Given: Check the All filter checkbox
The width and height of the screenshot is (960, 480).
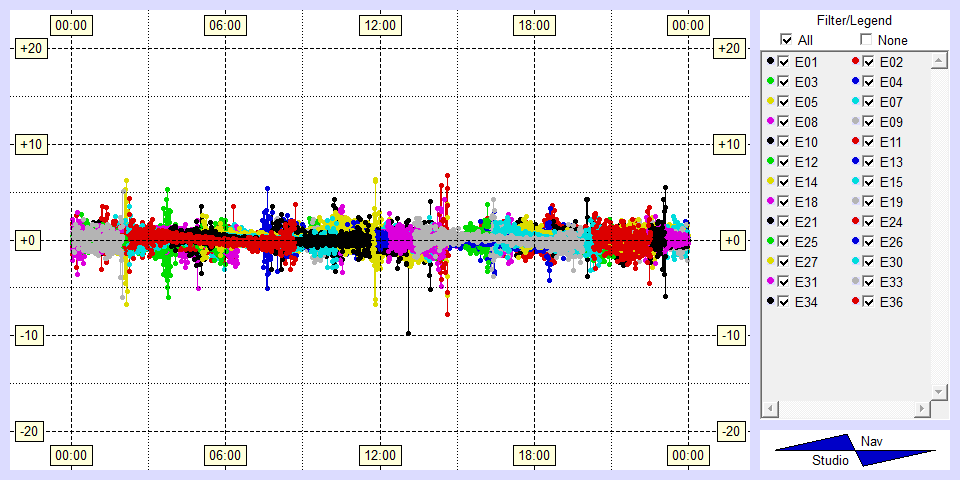Looking at the screenshot, I should pyautogui.click(x=786, y=40).
